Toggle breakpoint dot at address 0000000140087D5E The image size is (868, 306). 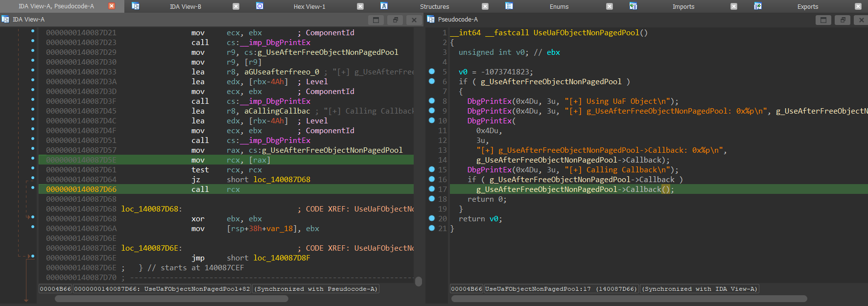[33, 158]
